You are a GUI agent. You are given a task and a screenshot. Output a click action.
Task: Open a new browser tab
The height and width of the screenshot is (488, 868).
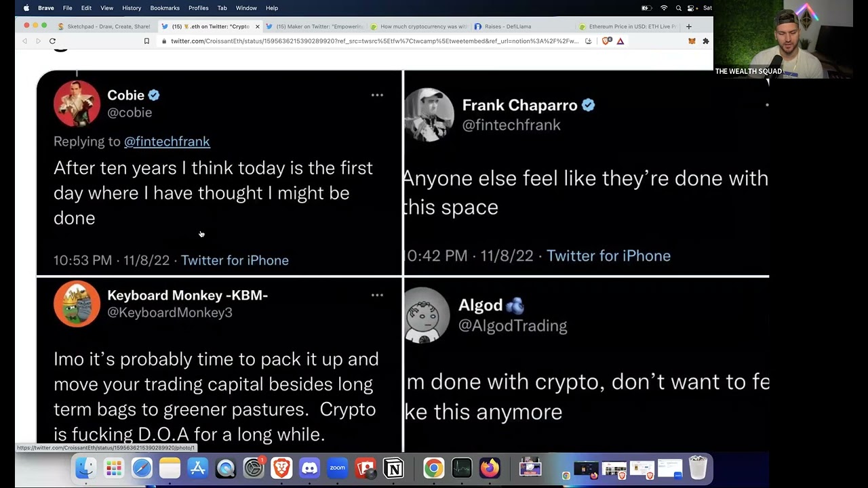click(688, 26)
